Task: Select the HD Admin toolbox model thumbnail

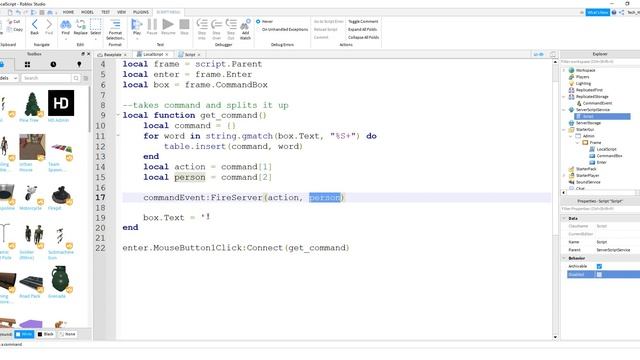Action: 61,103
